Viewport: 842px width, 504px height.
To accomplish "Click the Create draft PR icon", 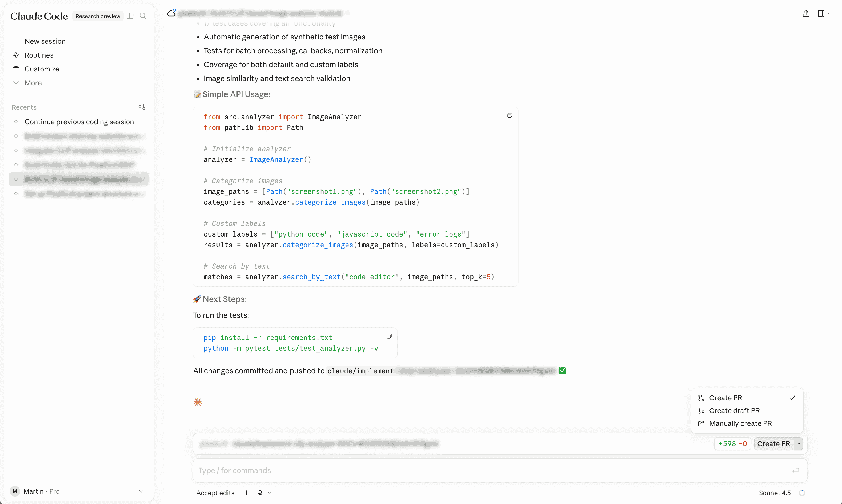I will click(x=701, y=411).
